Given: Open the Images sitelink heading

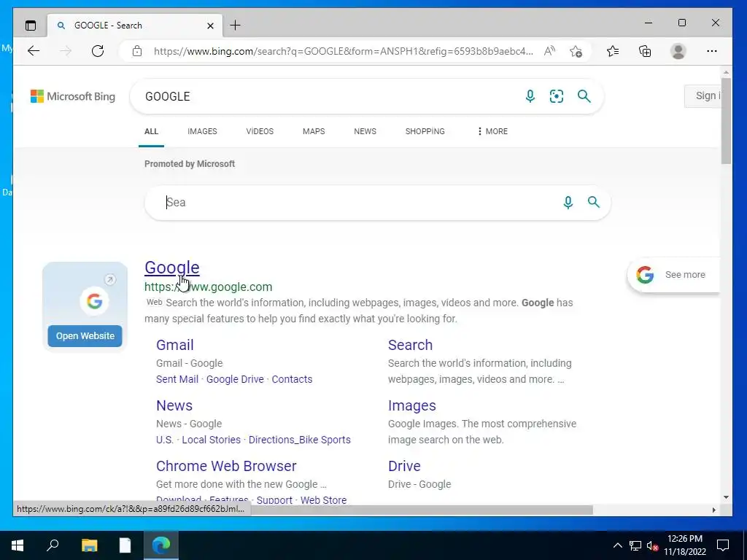Looking at the screenshot, I should click(411, 405).
